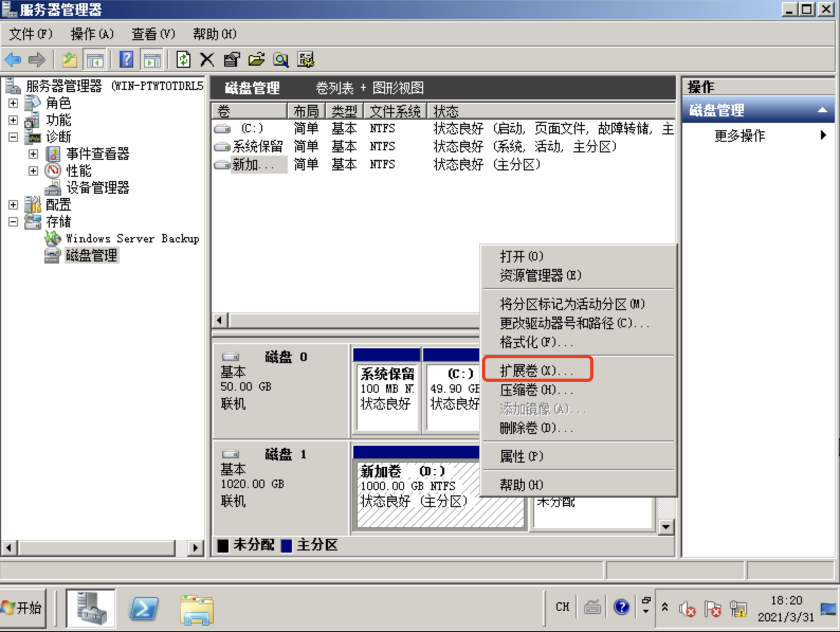Click the Back arrow toolbar icon

(13, 60)
